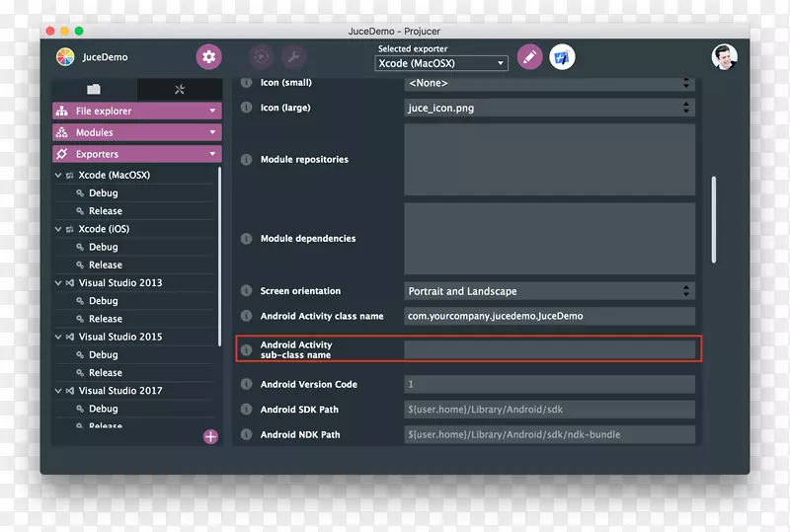Edit the Android SDK Path field
Viewport: 790px width, 532px height.
pyautogui.click(x=549, y=410)
